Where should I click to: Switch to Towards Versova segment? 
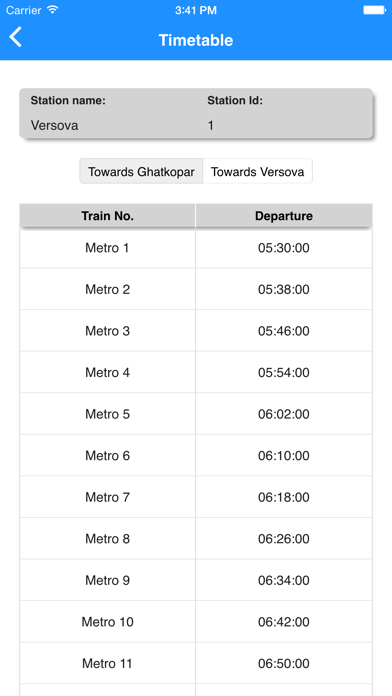257,171
